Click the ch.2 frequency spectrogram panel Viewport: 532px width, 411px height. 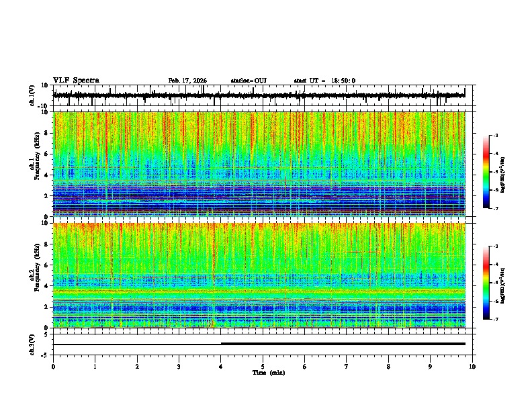tap(259, 275)
